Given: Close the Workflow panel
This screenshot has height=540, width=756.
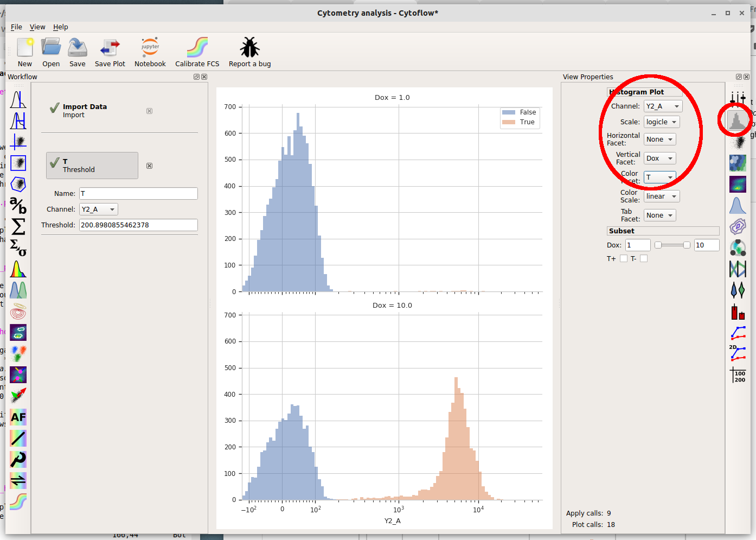Looking at the screenshot, I should click(x=204, y=77).
